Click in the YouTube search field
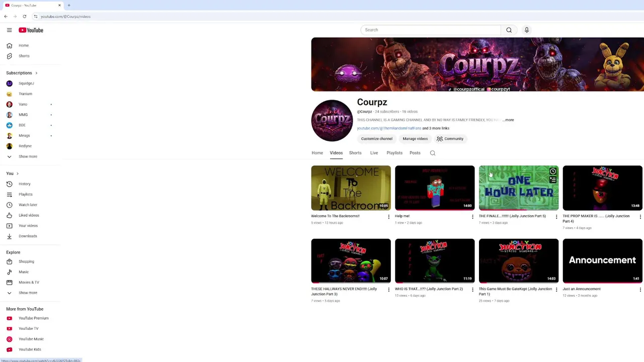644x362 pixels. coord(431,30)
